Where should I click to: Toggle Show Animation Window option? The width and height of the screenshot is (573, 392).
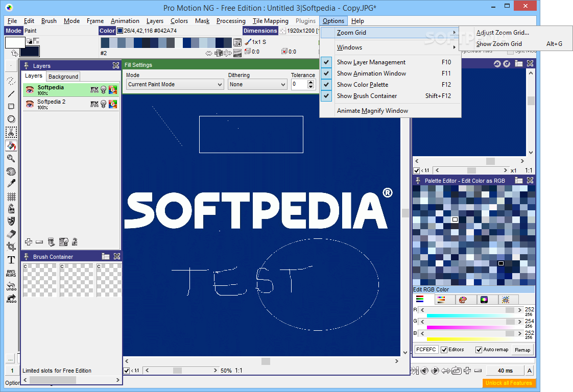390,73
